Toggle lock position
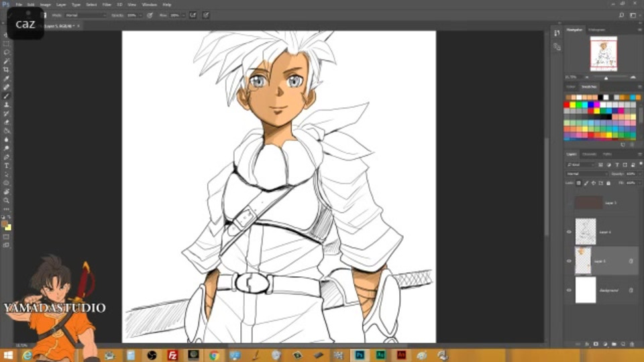The width and height of the screenshot is (644, 362). [594, 183]
